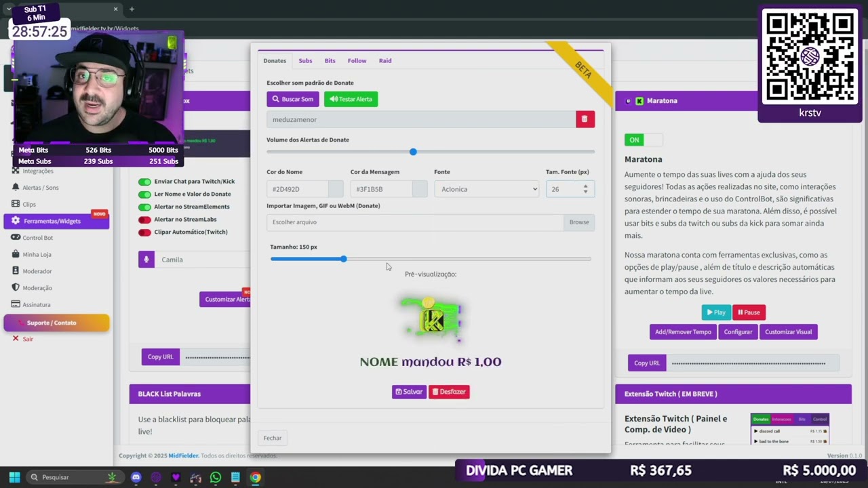This screenshot has width=868, height=488.
Task: Open WhatsApp from the taskbar
Action: tap(216, 477)
